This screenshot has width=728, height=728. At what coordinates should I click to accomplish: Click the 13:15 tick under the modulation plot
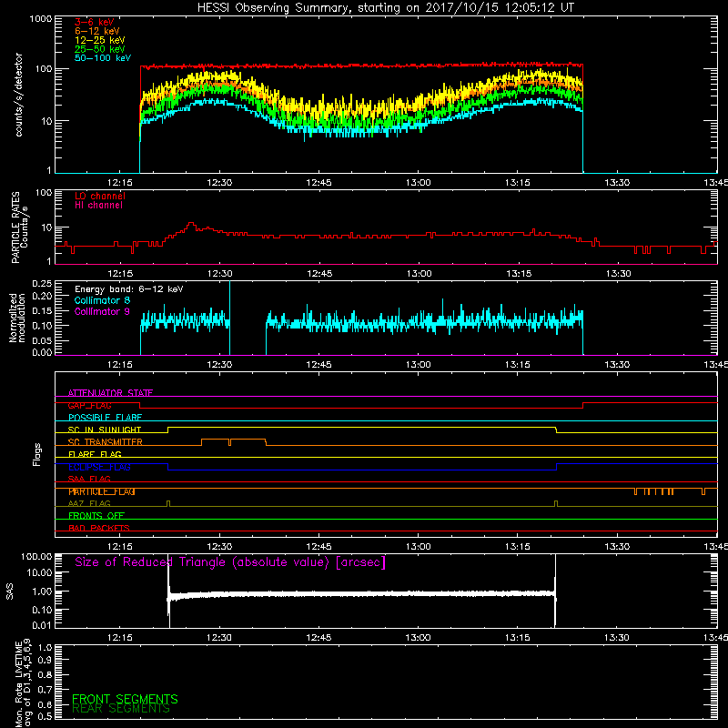click(x=518, y=365)
